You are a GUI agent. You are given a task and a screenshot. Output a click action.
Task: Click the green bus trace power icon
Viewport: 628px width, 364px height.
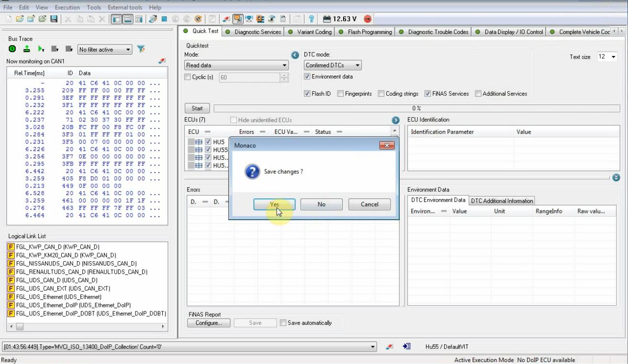click(x=12, y=49)
